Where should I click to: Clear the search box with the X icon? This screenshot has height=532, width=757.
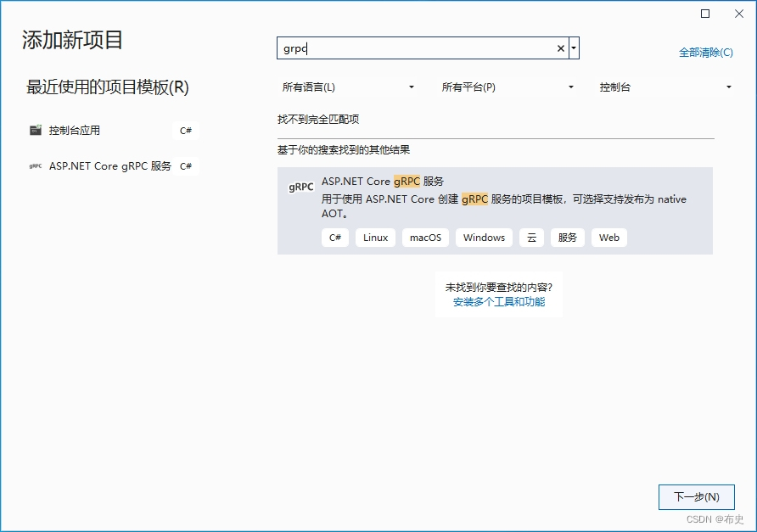[560, 48]
